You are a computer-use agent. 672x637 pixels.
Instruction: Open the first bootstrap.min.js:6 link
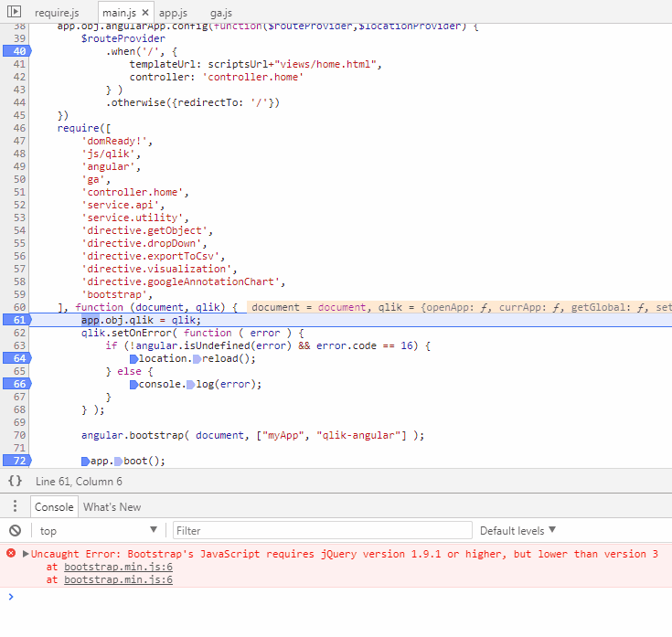coord(118,567)
